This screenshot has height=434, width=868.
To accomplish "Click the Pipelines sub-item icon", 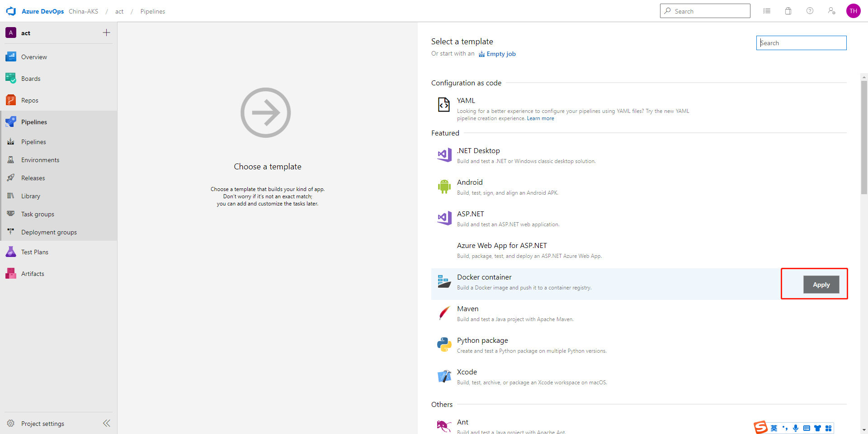I will [11, 142].
